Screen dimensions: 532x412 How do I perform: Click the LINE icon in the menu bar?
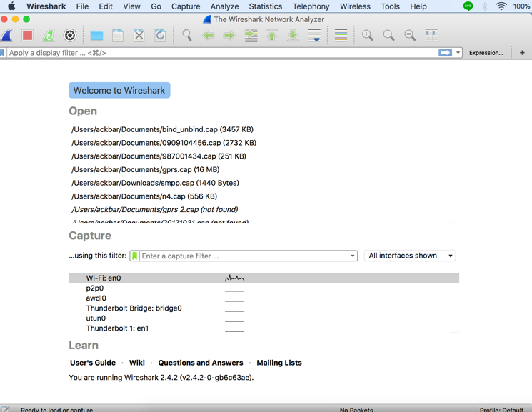click(468, 6)
